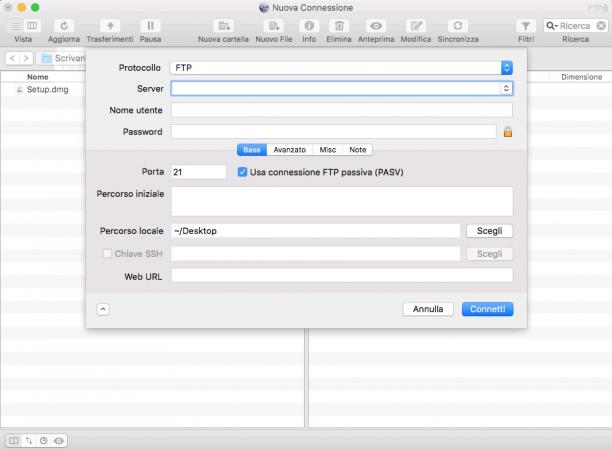Click the Chiave SSH path field

315,254
